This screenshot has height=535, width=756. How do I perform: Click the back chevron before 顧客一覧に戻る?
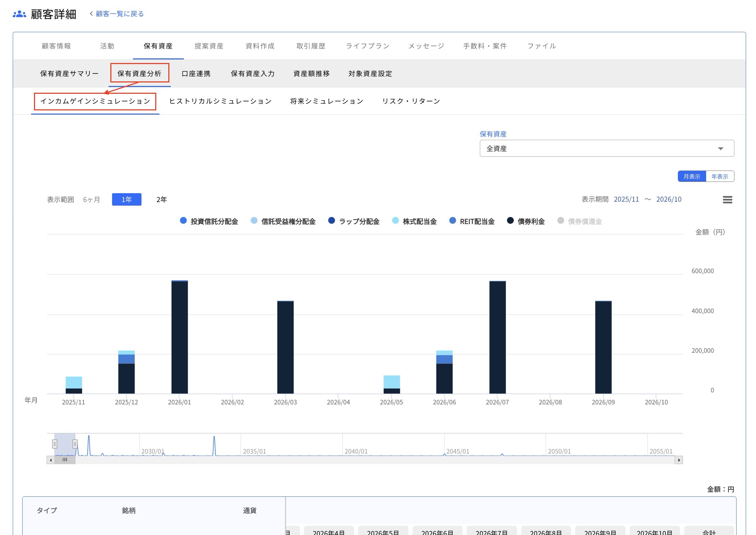(x=91, y=13)
